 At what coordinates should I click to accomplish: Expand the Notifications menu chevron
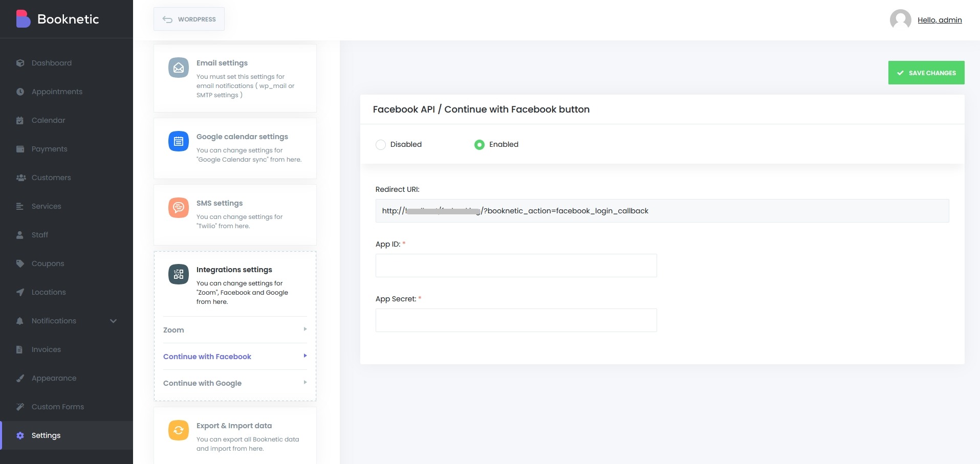[x=113, y=321]
